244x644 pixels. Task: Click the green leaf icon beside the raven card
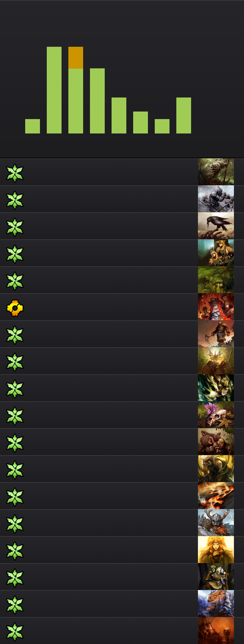click(15, 227)
